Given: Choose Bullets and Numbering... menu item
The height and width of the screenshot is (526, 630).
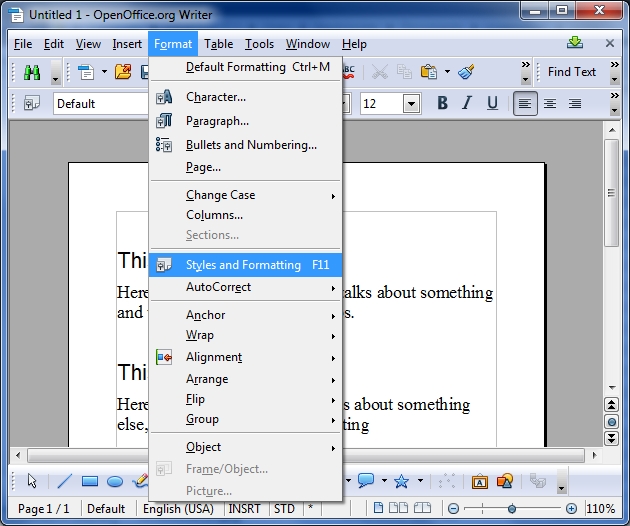Looking at the screenshot, I should pyautogui.click(x=245, y=145).
